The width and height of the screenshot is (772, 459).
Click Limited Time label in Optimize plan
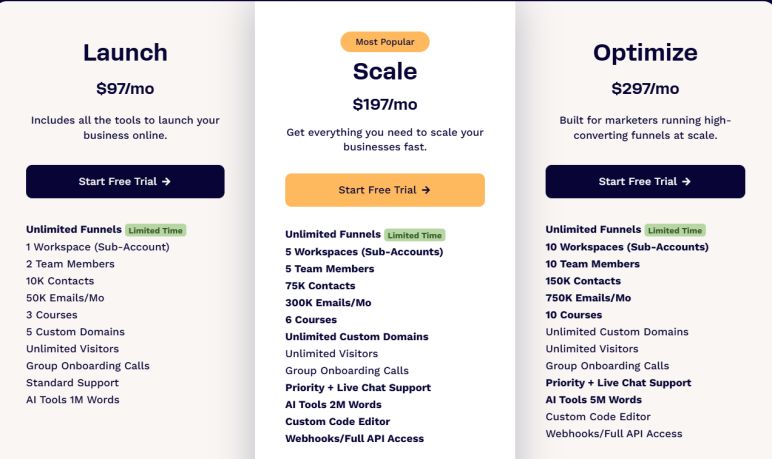point(675,230)
